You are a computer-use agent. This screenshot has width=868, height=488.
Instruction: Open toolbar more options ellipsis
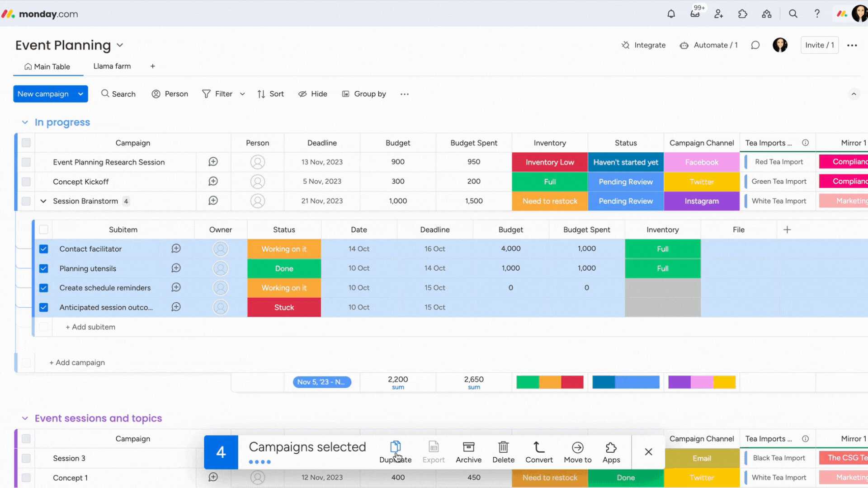405,94
